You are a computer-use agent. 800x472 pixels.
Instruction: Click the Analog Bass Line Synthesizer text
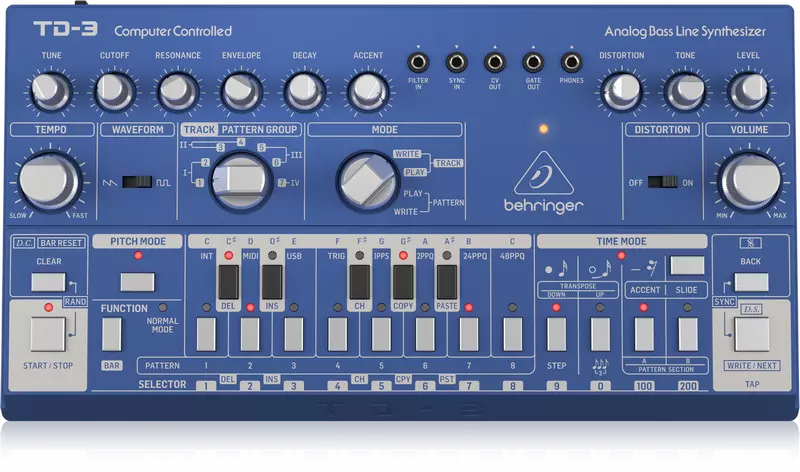[685, 32]
